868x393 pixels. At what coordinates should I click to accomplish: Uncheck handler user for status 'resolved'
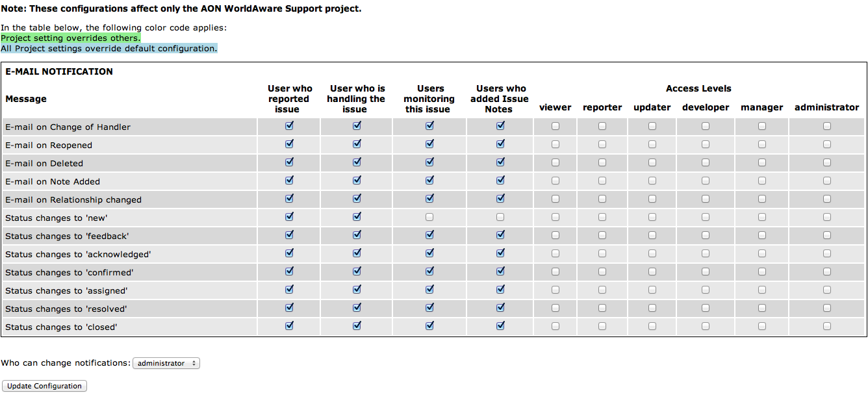[x=357, y=309]
